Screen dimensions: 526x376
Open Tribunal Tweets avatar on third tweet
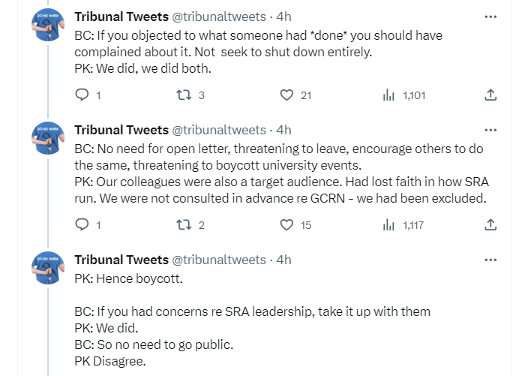click(48, 268)
